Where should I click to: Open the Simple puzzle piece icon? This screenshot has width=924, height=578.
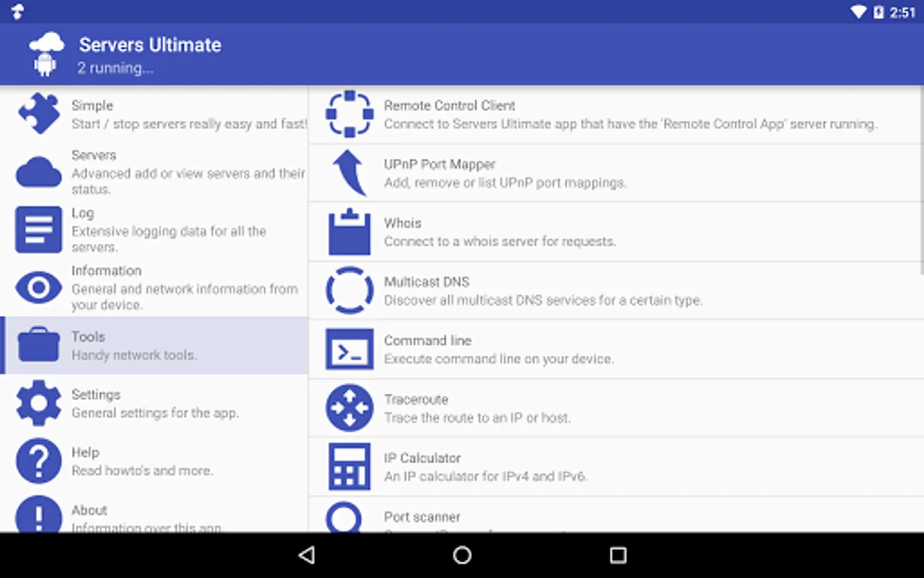pos(38,114)
